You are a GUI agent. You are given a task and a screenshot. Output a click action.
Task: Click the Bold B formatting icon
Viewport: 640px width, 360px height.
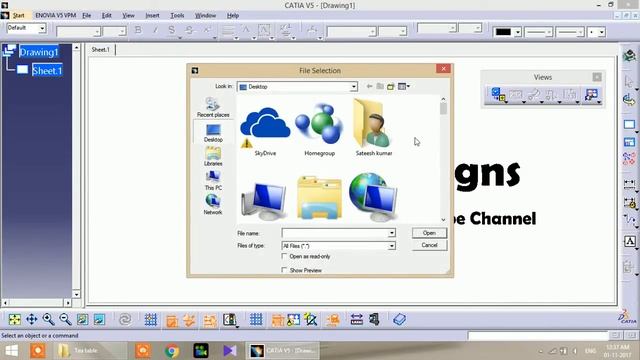coord(138,30)
